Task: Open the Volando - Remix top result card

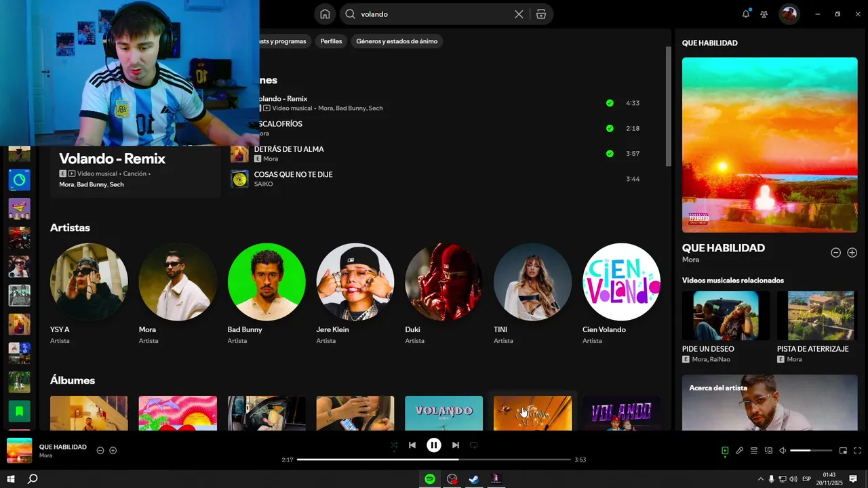Action: [136, 171]
